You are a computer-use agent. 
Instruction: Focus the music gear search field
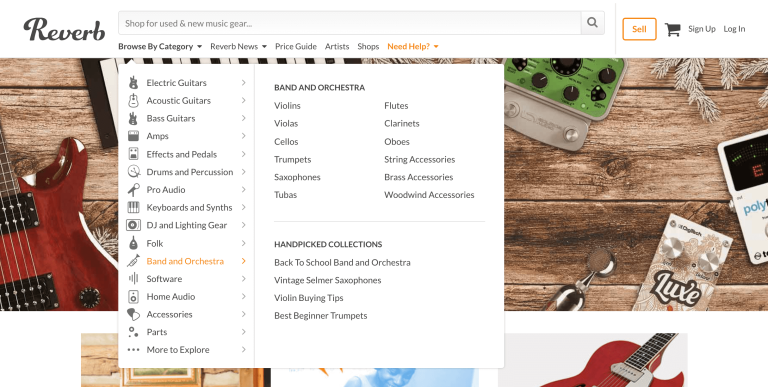point(350,23)
